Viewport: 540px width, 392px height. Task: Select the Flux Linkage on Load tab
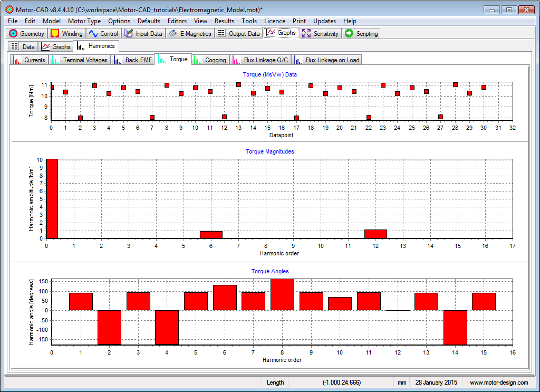[327, 60]
